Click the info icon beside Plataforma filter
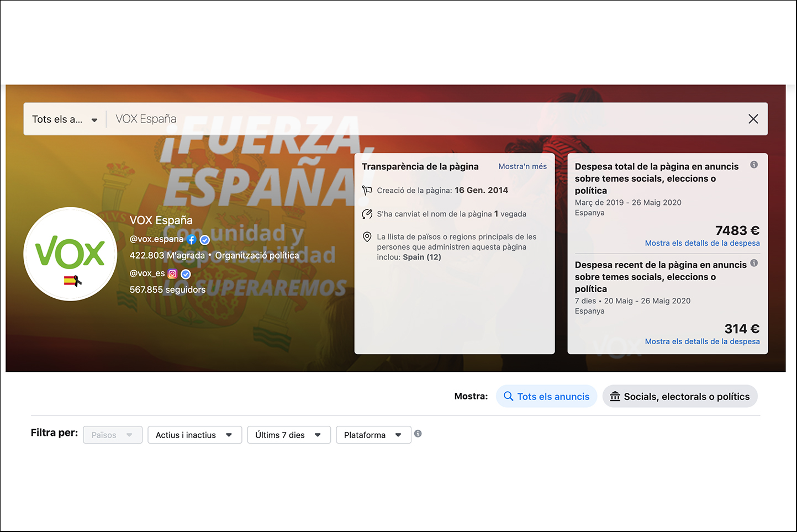 418,434
